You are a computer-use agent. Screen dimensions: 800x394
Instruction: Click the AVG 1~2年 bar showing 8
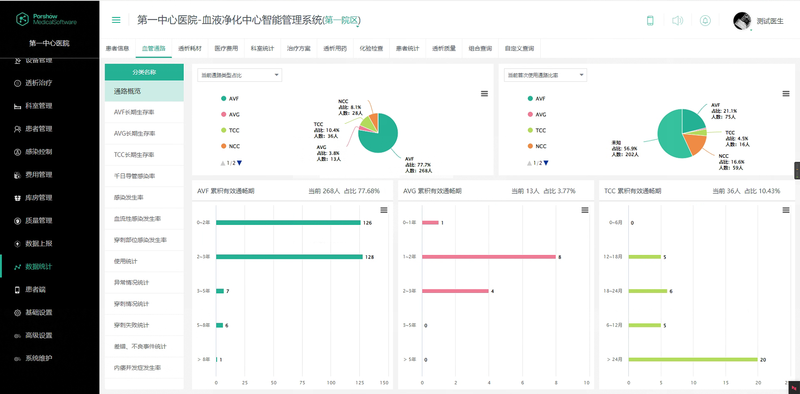coord(489,257)
